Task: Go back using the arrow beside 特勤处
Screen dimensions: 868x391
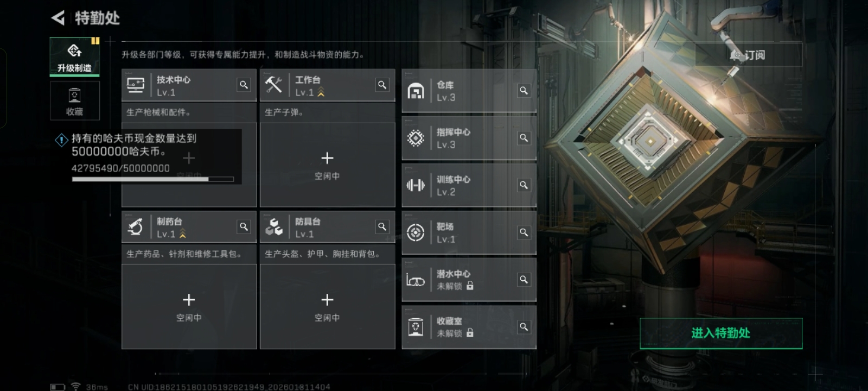Action: [x=58, y=18]
